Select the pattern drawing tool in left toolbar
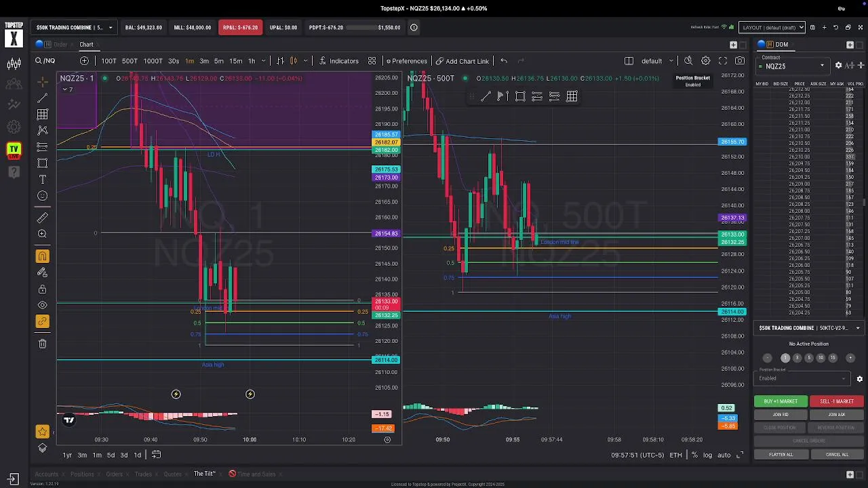Viewport: 868px width, 488px height. tap(42, 130)
